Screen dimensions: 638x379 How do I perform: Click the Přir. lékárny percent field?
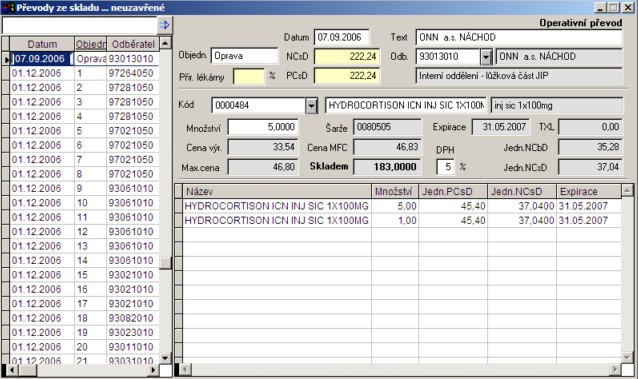pyautogui.click(x=249, y=76)
